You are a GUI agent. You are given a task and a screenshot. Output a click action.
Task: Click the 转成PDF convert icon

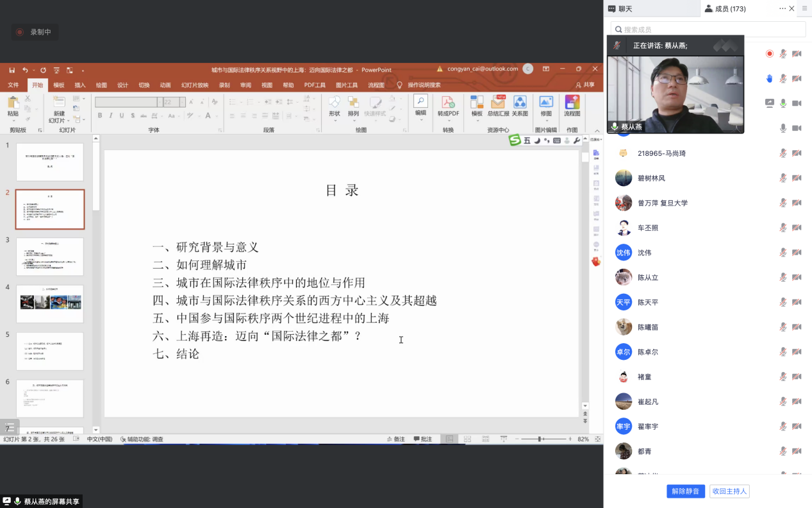click(448, 103)
